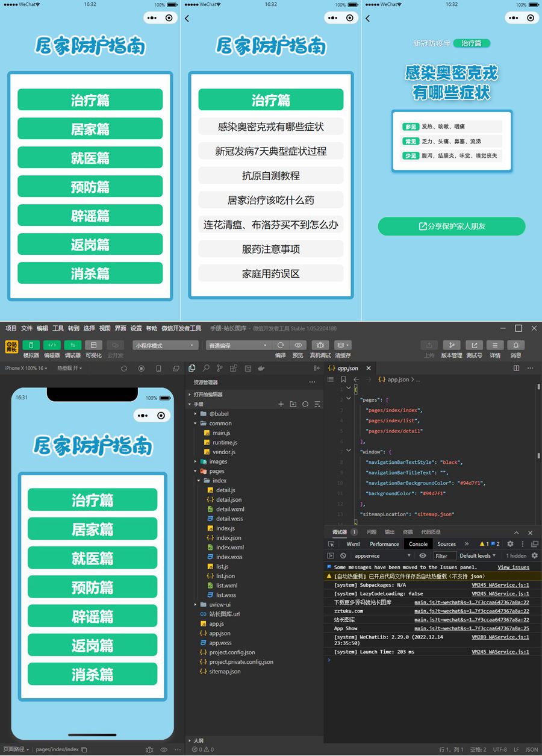
Task: Open the 小程序模式 mode dropdown
Action: click(166, 346)
